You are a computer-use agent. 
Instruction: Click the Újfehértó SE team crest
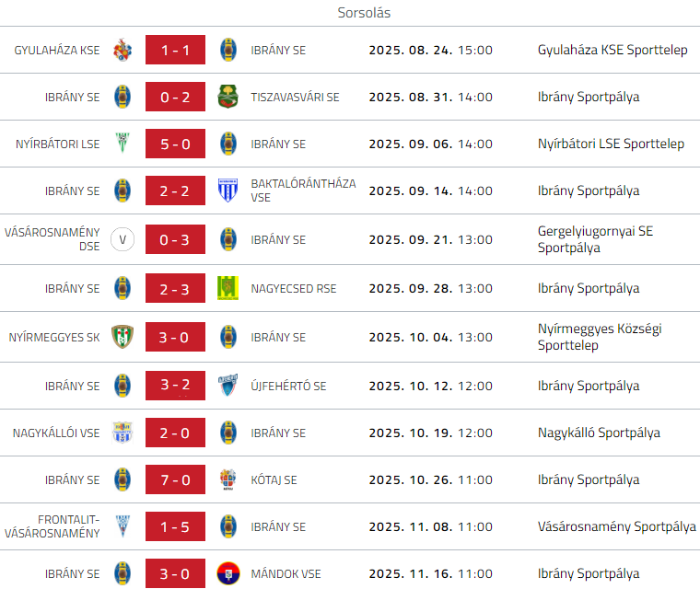point(228,386)
